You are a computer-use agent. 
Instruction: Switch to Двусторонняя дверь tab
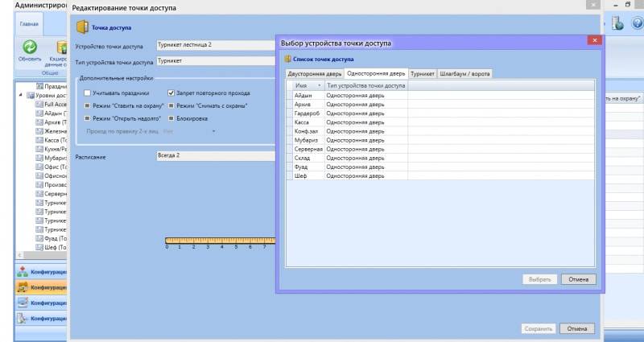click(315, 74)
